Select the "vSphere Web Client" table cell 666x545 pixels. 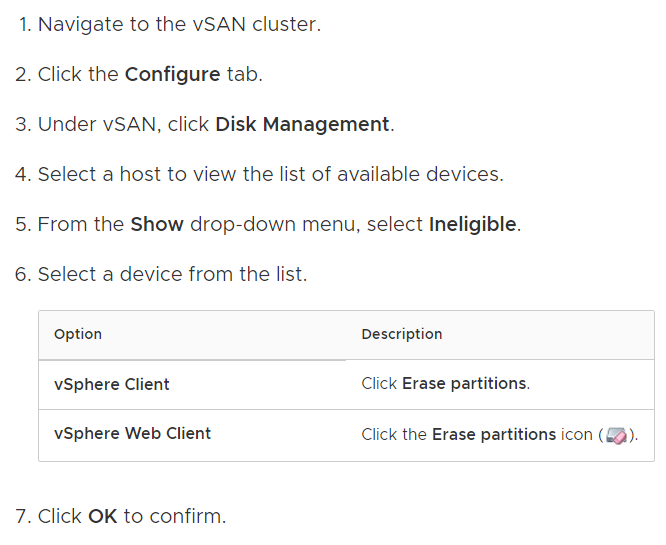(132, 434)
